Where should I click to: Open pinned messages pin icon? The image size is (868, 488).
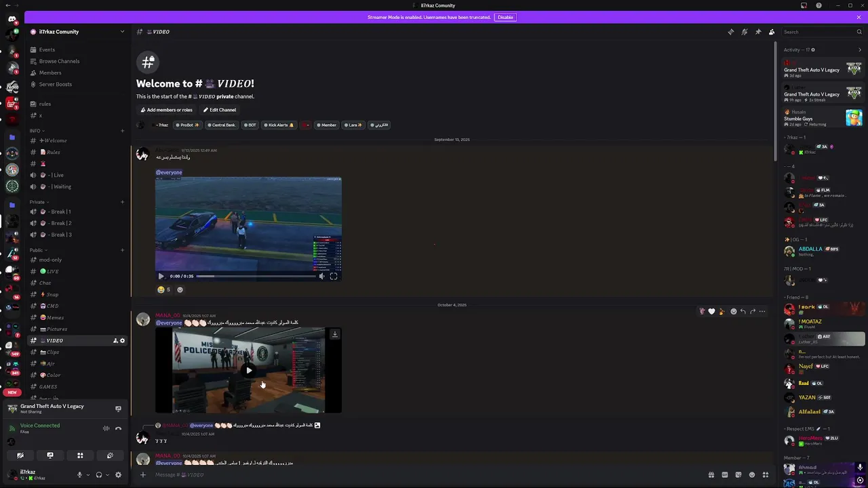pos(758,32)
